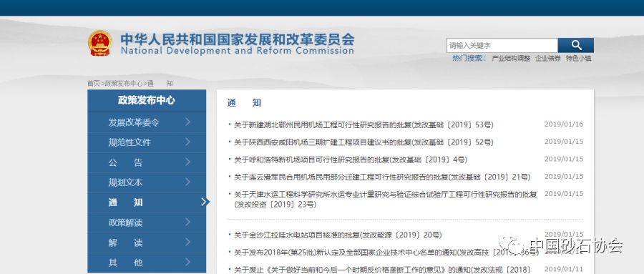Click breadcrumb link 政策发布中心

pos(124,84)
